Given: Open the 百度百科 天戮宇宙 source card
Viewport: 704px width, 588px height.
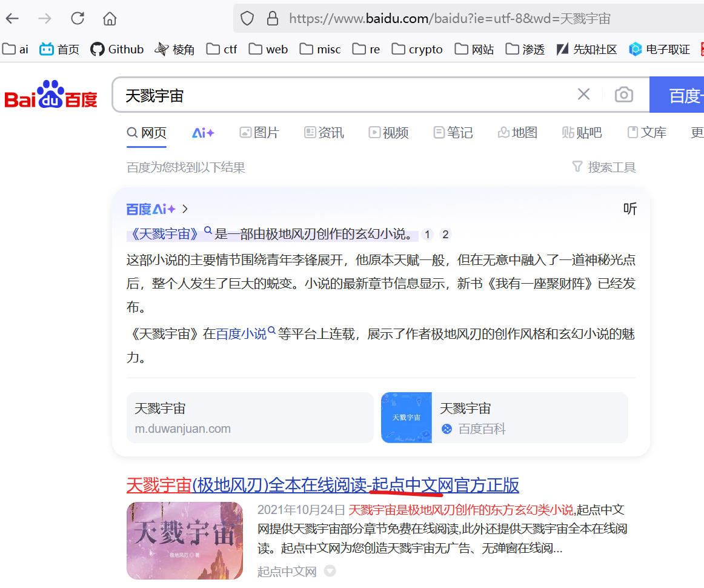Looking at the screenshot, I should 505,418.
